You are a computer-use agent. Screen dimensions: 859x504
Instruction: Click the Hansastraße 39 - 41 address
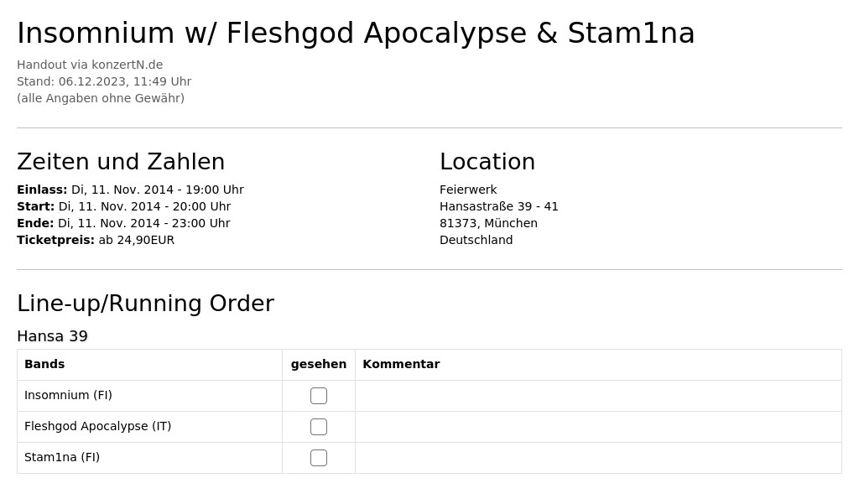(498, 206)
